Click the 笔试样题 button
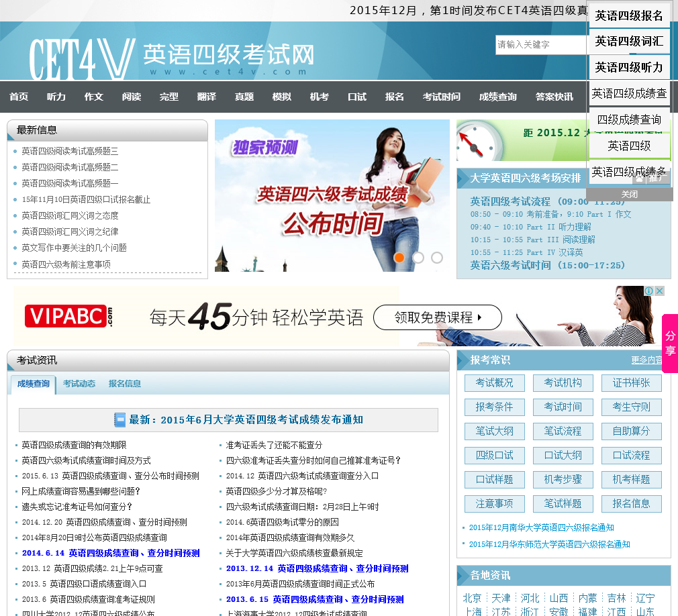The image size is (678, 616). (563, 504)
